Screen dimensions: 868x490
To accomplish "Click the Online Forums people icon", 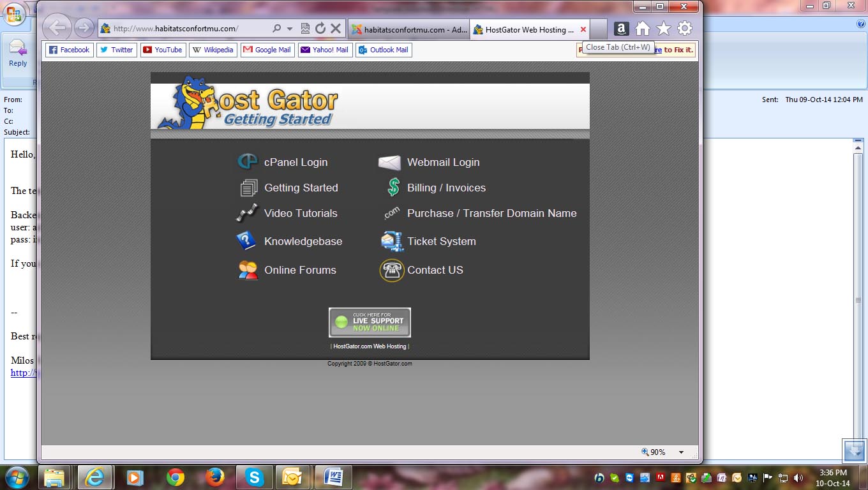I will pos(248,270).
